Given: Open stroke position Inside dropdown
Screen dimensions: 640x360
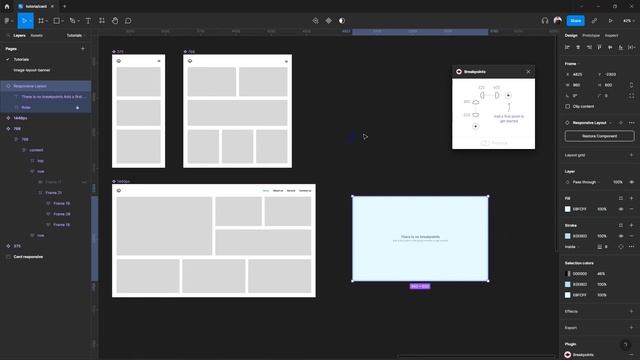Looking at the screenshot, I should click(x=572, y=247).
